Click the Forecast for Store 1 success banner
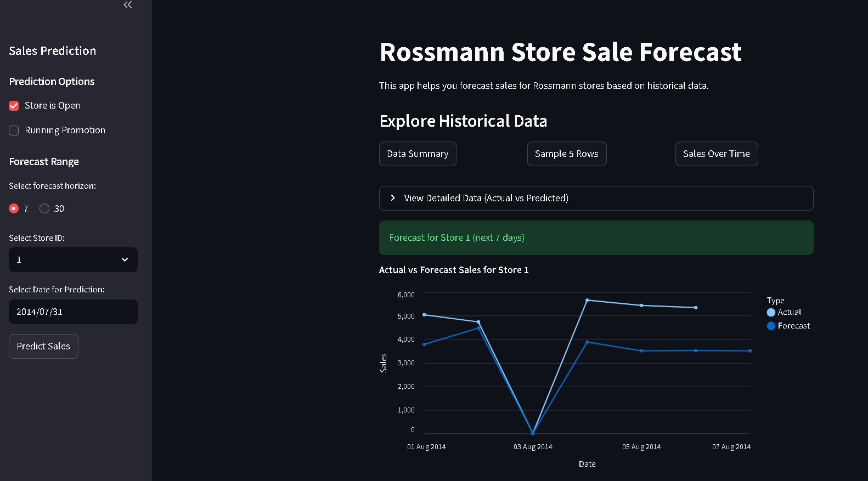The image size is (868, 481). [x=596, y=237]
